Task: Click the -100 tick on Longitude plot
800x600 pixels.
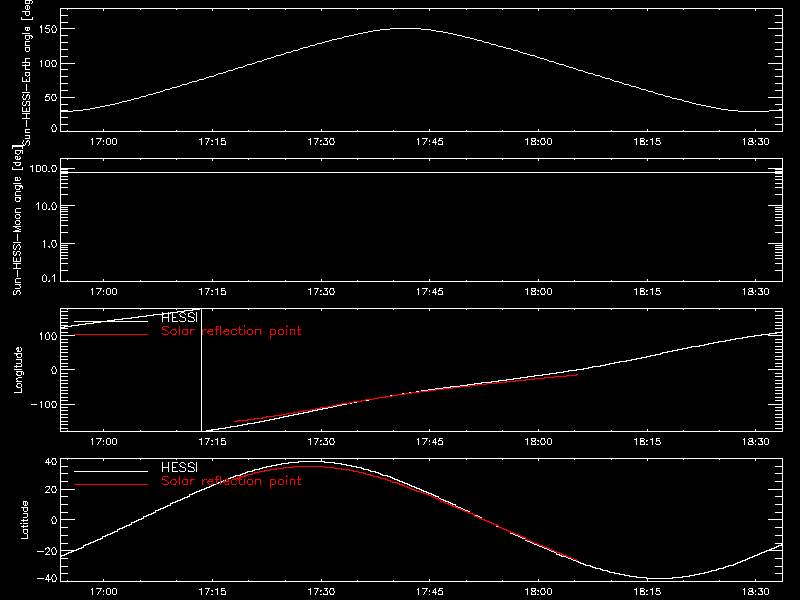Action: pyautogui.click(x=44, y=404)
